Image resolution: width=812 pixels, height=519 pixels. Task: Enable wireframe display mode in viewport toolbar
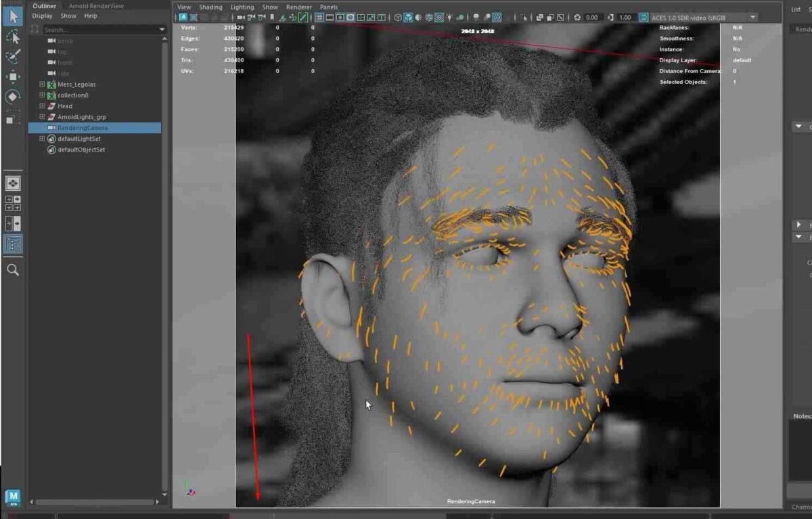click(398, 18)
